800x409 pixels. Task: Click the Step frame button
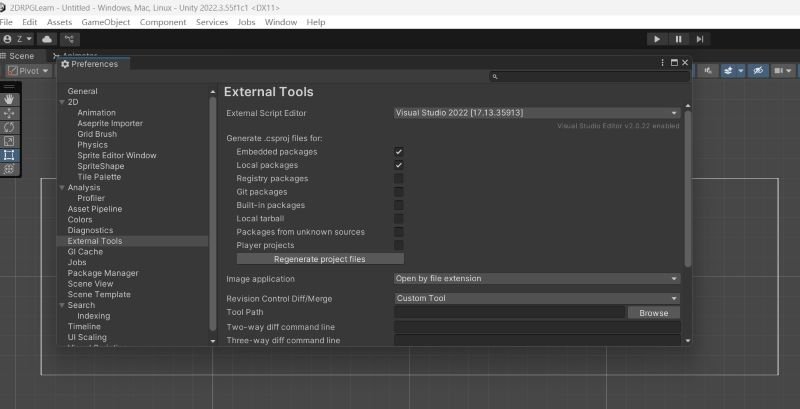click(x=699, y=39)
